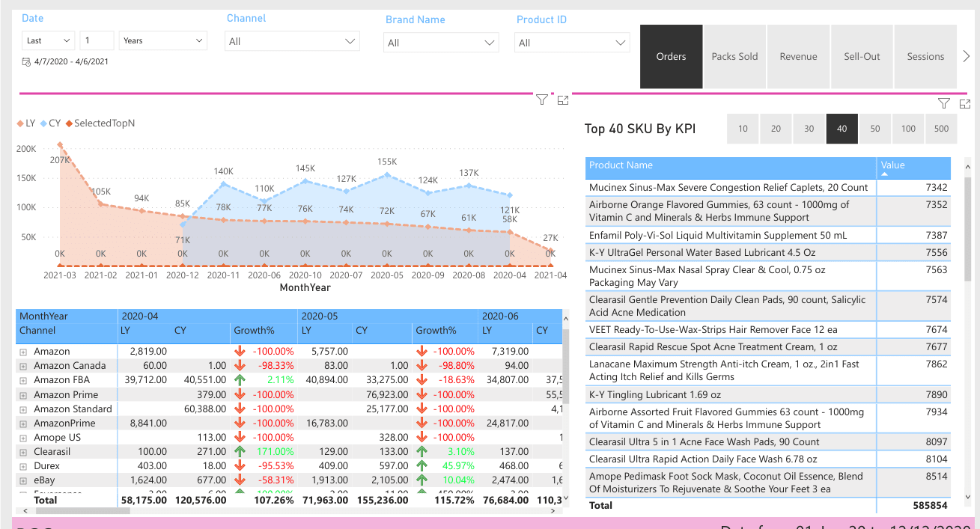Click the filter icon above the line chart

[x=542, y=100]
